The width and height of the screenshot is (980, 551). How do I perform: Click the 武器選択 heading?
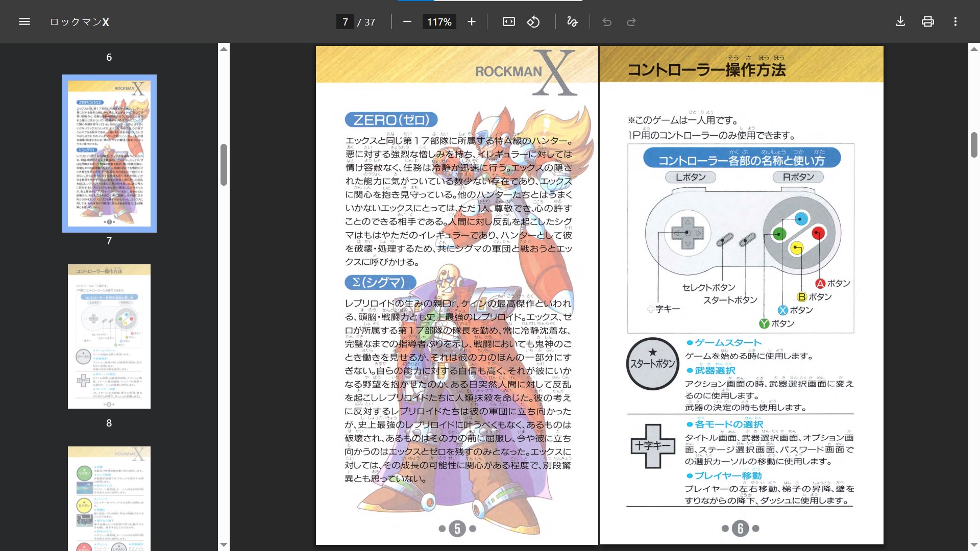point(711,370)
